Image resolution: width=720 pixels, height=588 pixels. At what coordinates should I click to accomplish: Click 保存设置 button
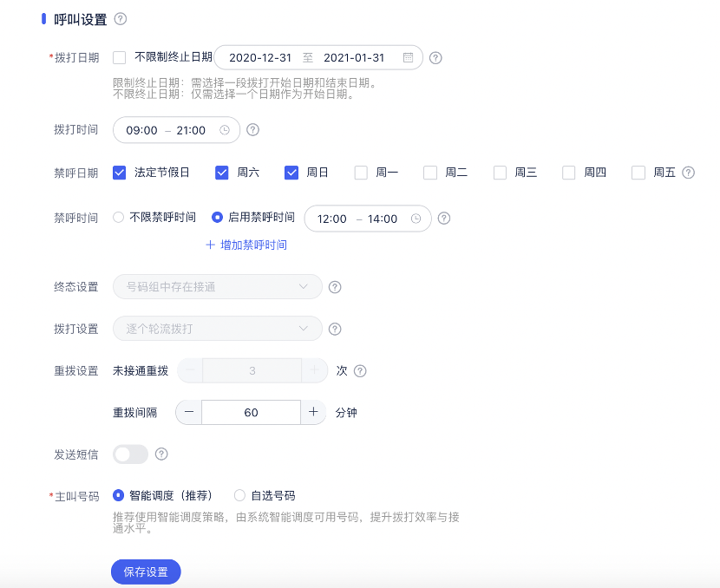point(146,572)
